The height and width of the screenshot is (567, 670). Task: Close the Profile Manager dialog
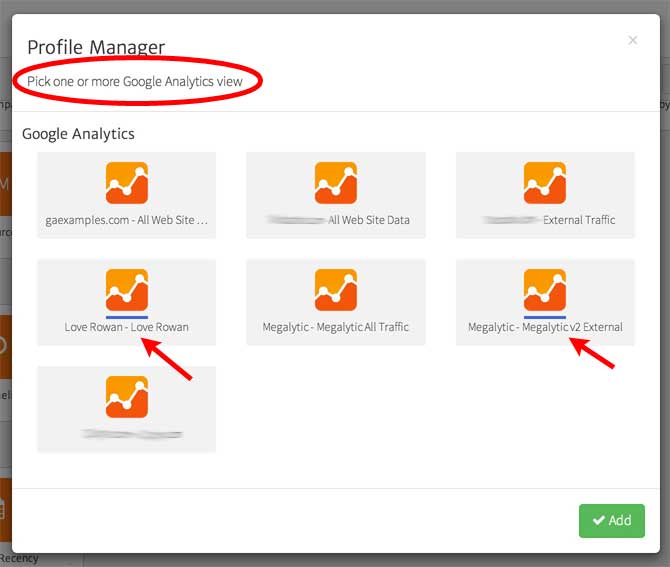pyautogui.click(x=633, y=40)
